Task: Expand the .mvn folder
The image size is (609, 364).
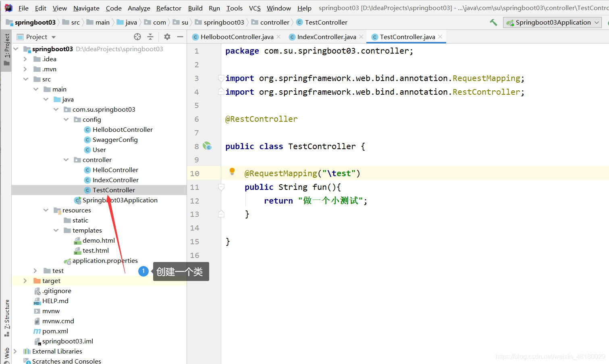Action: coord(25,69)
